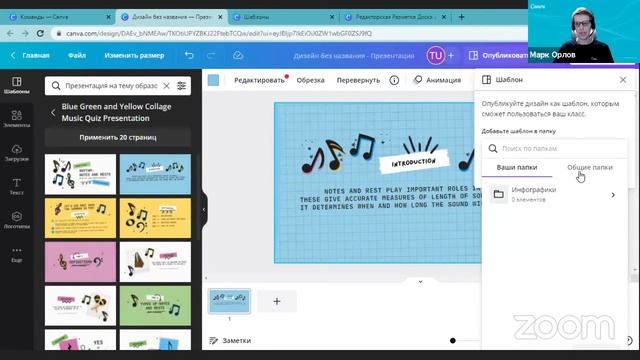Switch to the Ваши папки tab
This screenshot has height=360, width=640.
tap(517, 167)
